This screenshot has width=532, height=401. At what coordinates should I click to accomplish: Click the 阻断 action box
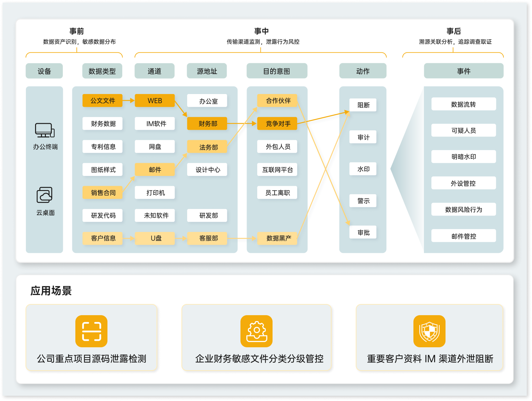[x=363, y=105]
